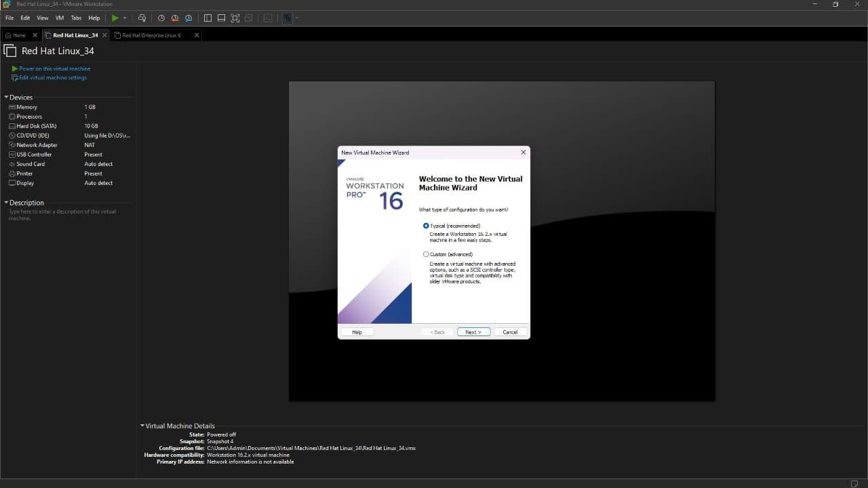Click the Next button in the wizard

(473, 332)
